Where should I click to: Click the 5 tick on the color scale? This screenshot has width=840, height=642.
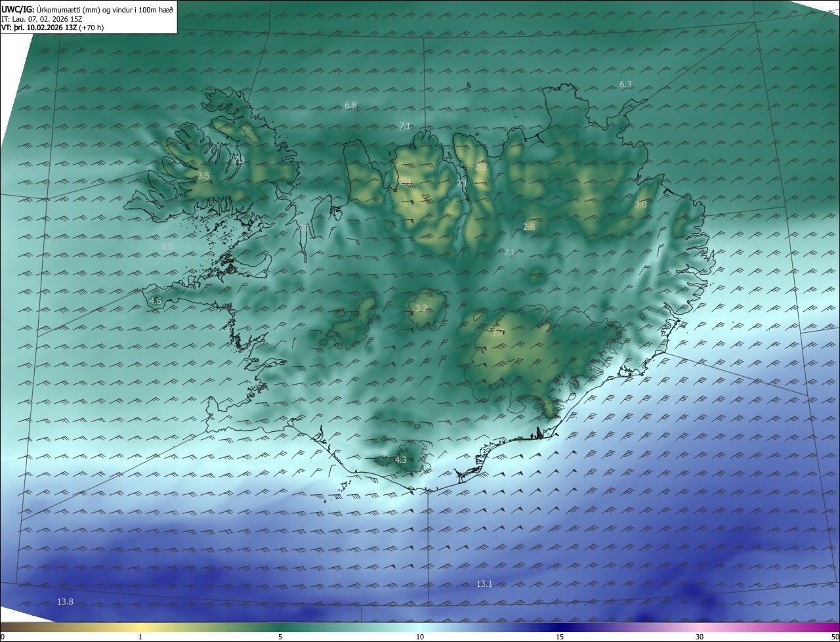point(280,637)
